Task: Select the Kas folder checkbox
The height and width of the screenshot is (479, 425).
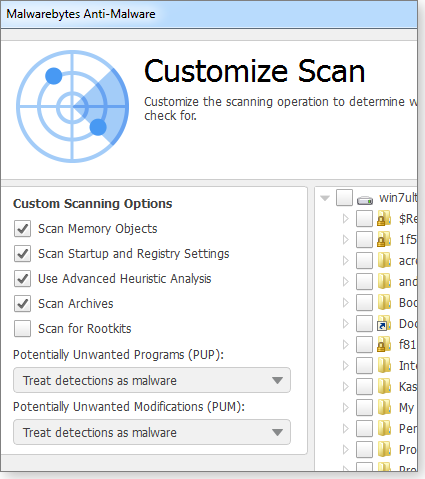Action: pyautogui.click(x=364, y=387)
